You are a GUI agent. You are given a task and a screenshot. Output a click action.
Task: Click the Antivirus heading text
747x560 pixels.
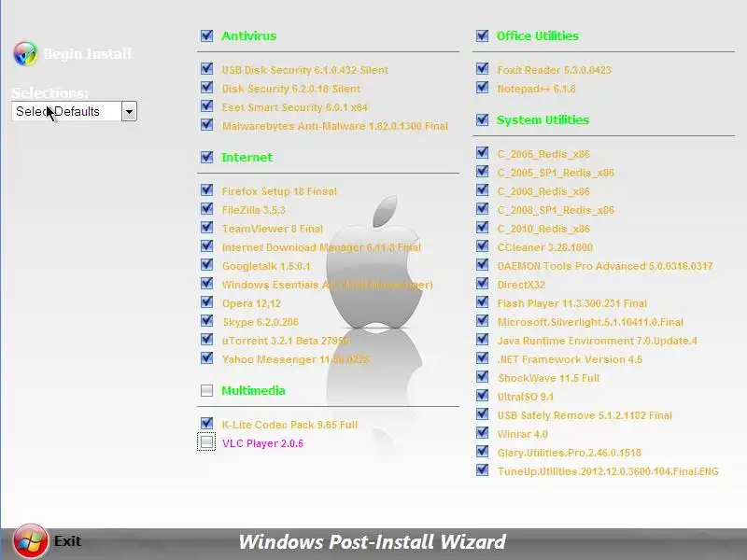248,35
